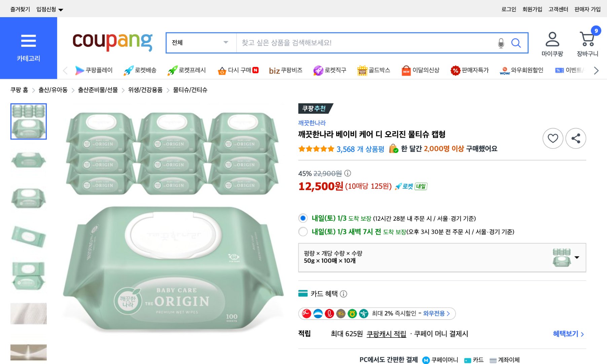Select tomorrow arrival guarantee radio button
The height and width of the screenshot is (364, 607).
coord(302,218)
